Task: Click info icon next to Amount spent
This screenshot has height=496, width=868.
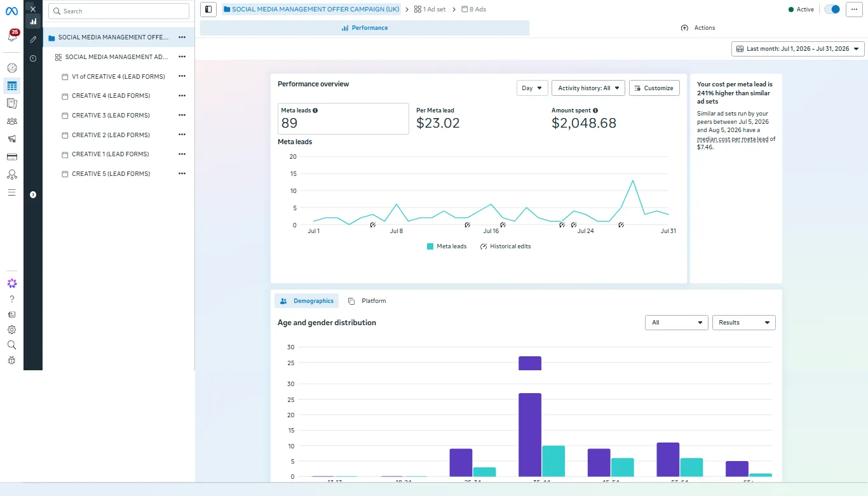Action: click(x=595, y=111)
